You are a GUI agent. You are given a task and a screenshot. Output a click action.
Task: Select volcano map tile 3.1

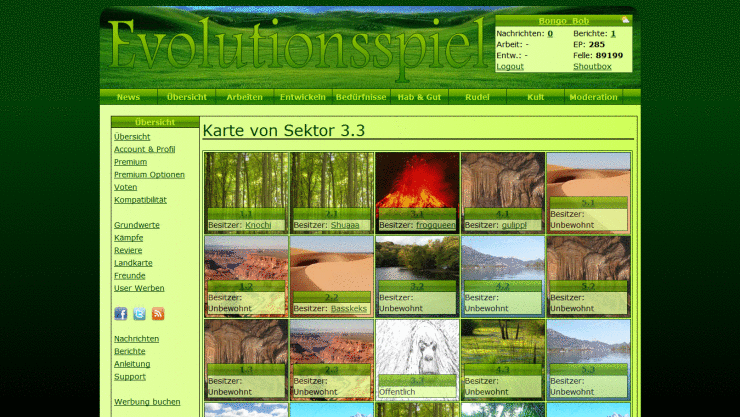(x=417, y=192)
